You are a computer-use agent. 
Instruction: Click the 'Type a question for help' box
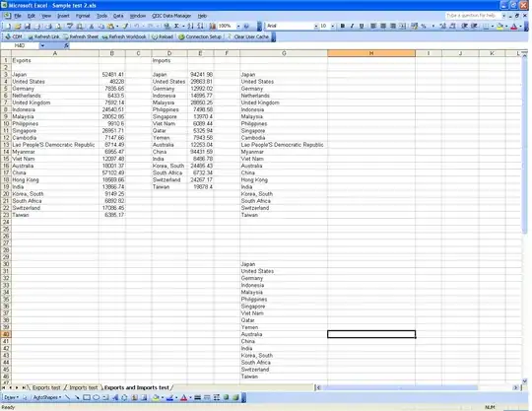pyautogui.click(x=473, y=16)
